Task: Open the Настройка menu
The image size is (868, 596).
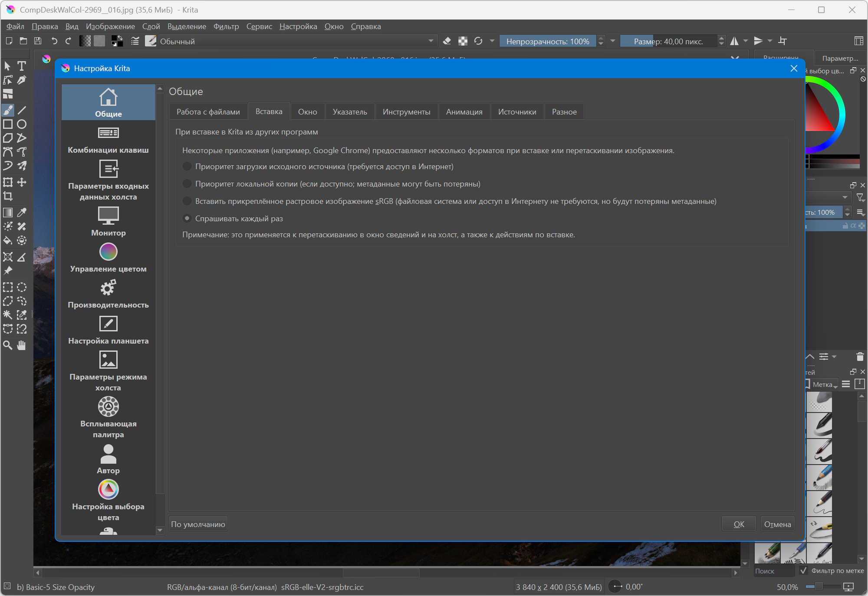Action: pyautogui.click(x=298, y=26)
